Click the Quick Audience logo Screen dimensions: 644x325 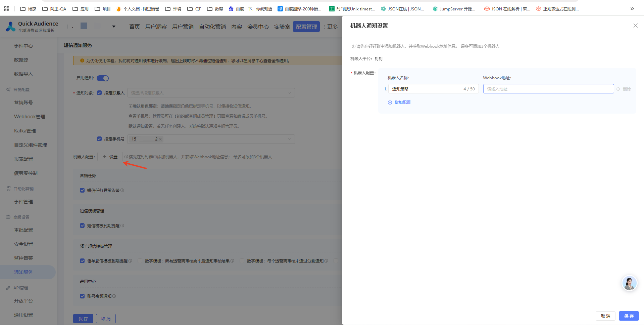[x=32, y=27]
